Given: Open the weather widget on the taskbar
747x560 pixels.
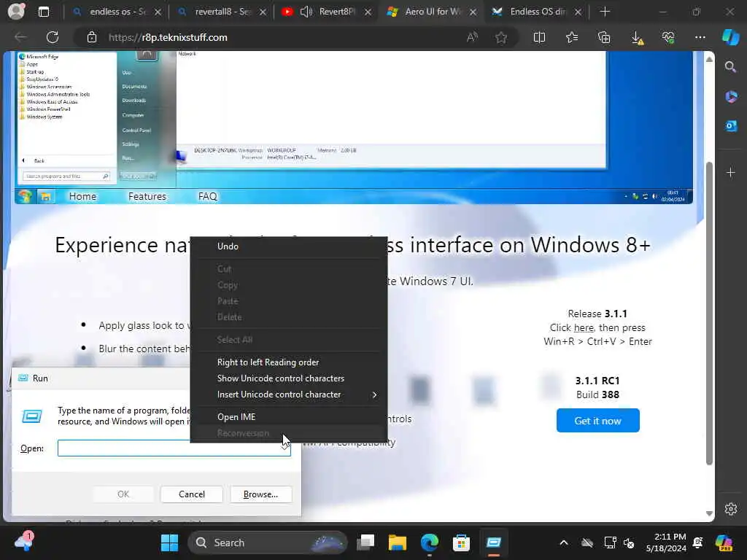Looking at the screenshot, I should click(x=24, y=542).
